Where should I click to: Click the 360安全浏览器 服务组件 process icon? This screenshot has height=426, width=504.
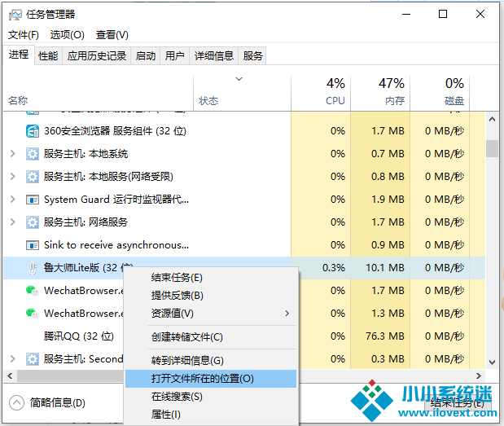tap(33, 131)
